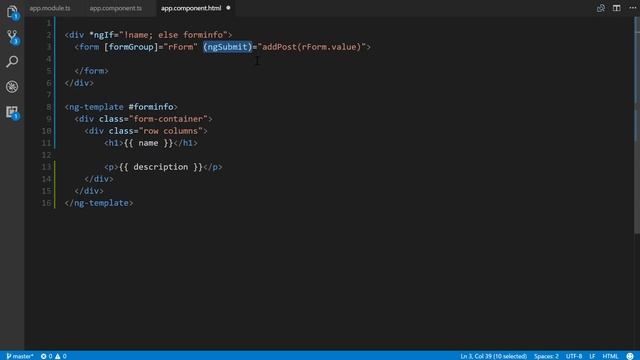Switch to app.component.ts tab

coord(116,8)
